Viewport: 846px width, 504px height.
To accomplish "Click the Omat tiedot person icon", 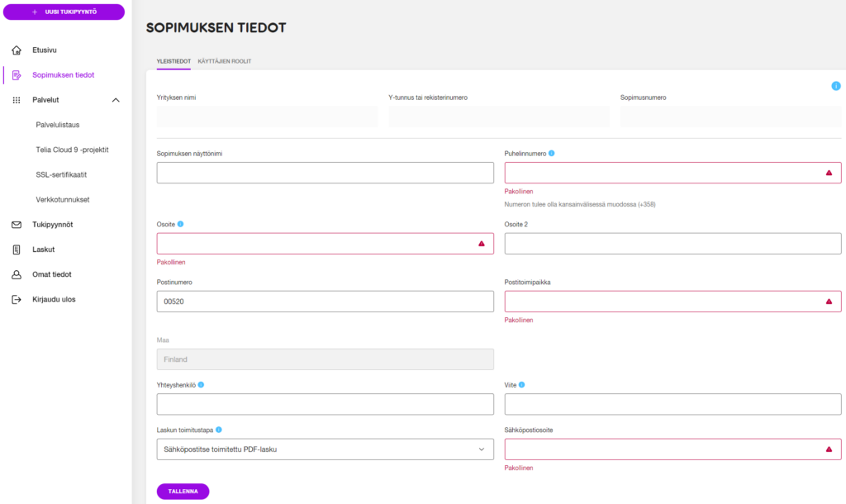I will (17, 274).
